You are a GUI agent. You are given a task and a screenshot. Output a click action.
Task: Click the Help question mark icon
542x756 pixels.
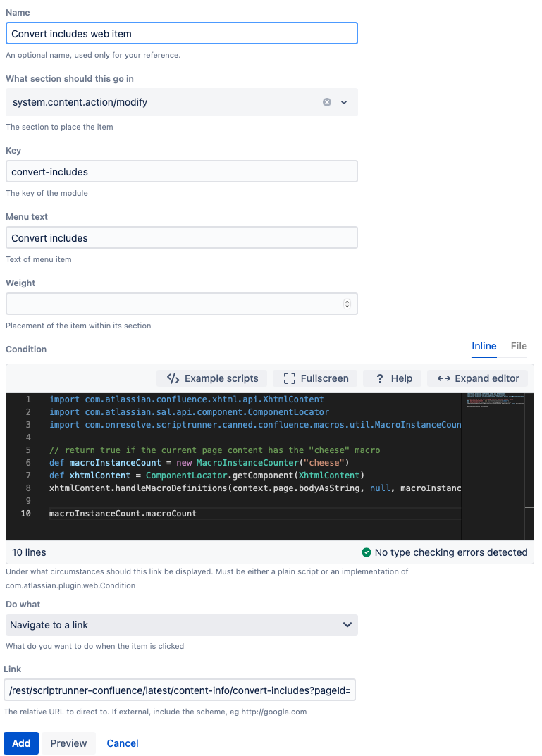point(380,378)
